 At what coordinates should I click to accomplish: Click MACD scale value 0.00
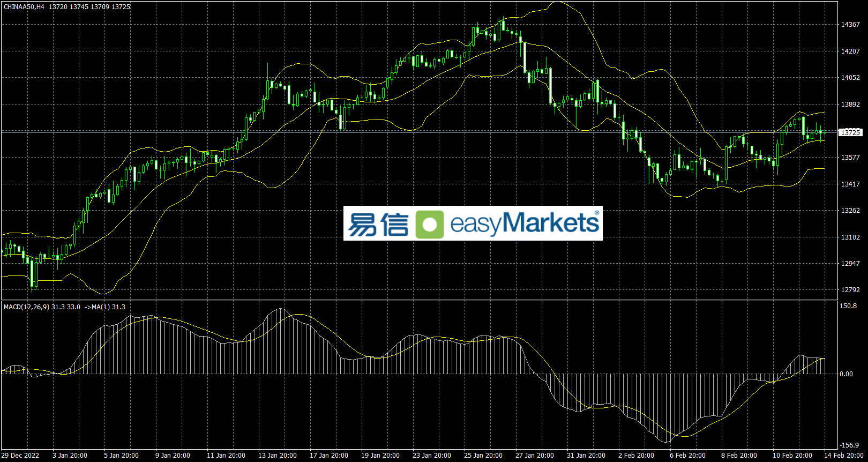[x=847, y=374]
